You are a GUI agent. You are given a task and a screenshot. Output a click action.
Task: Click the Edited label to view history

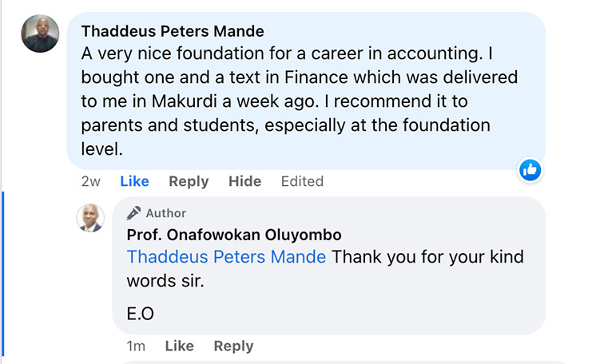pyautogui.click(x=302, y=181)
